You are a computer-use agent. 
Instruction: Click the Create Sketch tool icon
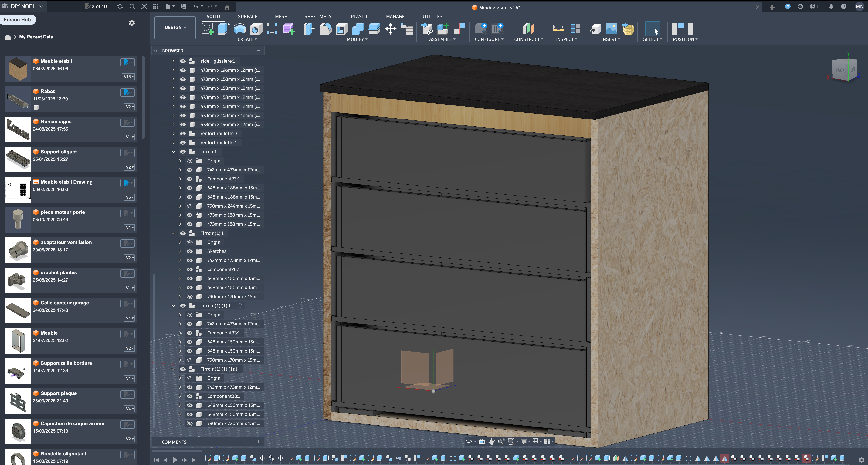tap(208, 29)
